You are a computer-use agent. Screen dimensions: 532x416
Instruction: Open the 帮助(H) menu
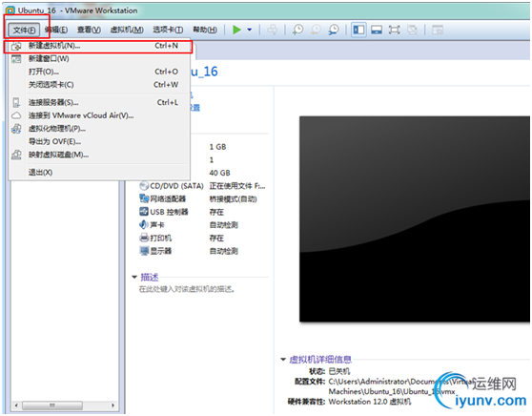[205, 31]
